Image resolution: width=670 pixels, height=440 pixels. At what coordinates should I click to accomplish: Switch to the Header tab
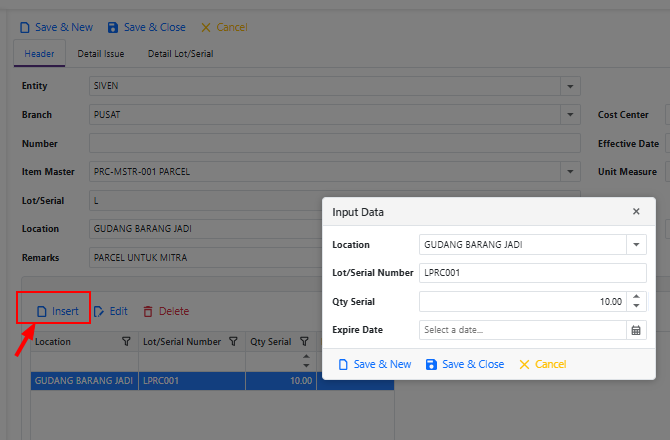coord(39,54)
